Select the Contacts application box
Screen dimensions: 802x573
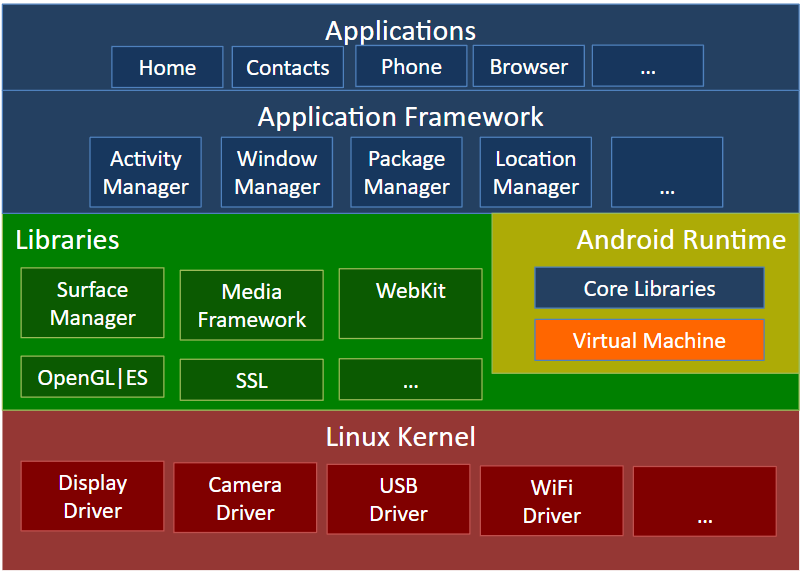[287, 67]
